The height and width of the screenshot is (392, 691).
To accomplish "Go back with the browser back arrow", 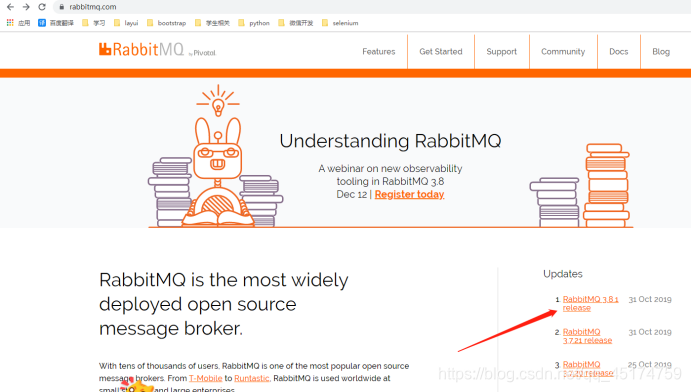I will tap(10, 7).
